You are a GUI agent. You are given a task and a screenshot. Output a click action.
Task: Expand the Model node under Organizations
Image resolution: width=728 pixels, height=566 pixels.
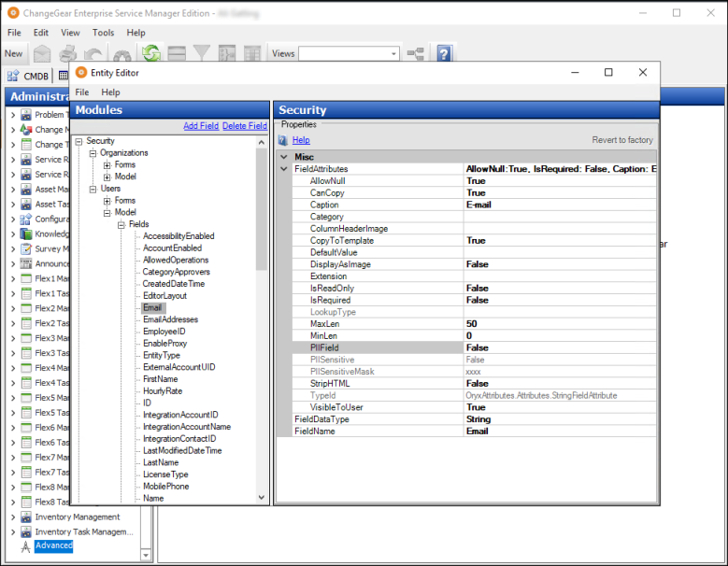(x=107, y=177)
